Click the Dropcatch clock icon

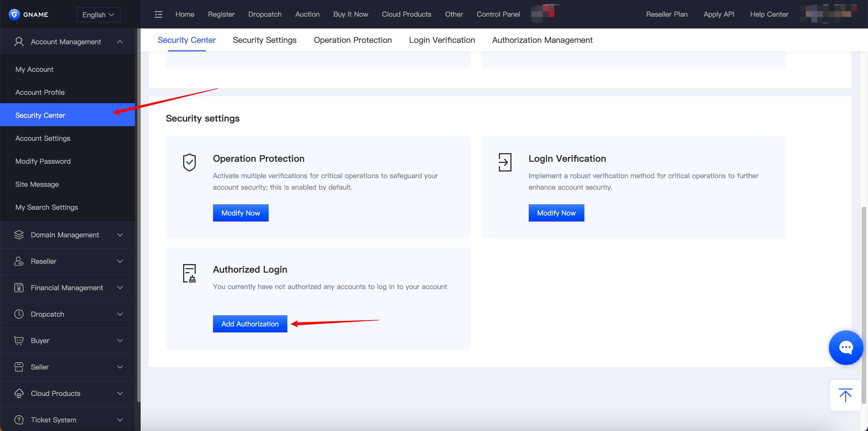[x=19, y=314]
